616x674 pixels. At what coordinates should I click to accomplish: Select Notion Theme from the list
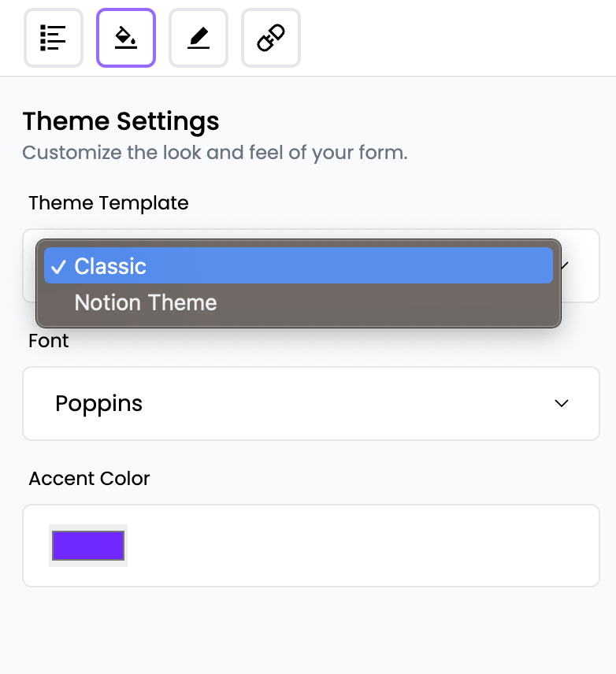(x=146, y=302)
